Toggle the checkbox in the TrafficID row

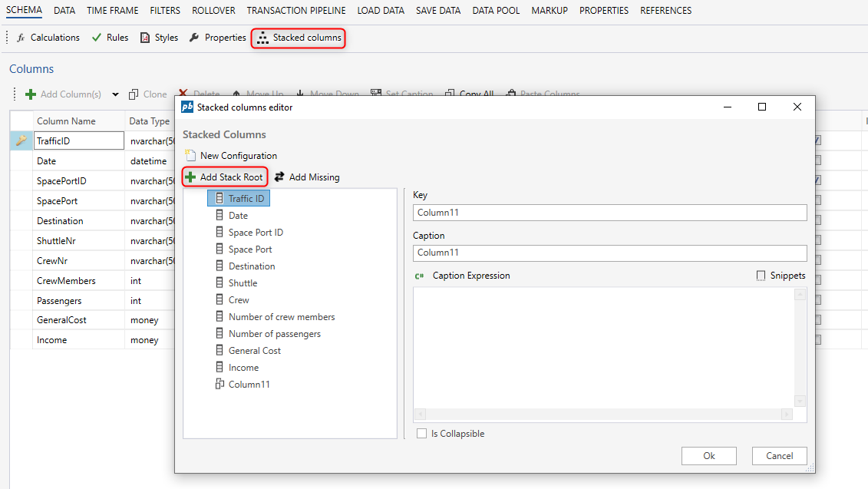click(x=817, y=141)
